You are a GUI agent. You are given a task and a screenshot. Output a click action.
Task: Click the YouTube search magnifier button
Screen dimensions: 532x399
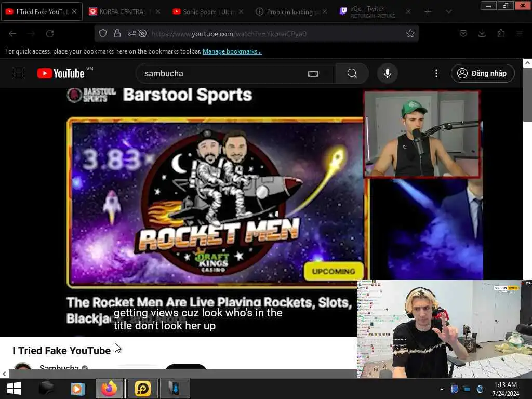click(x=352, y=73)
